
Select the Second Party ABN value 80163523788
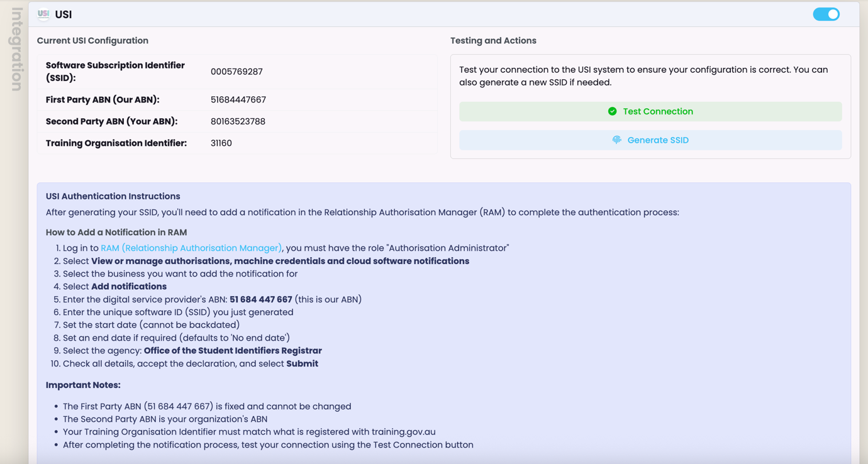(x=238, y=121)
